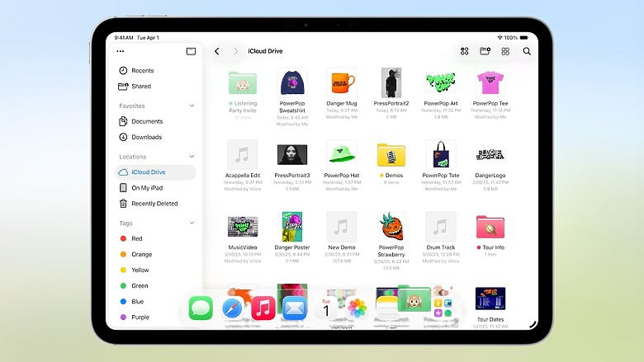Create a new folder via toolbar icon
This screenshot has width=644, height=362.
click(485, 51)
